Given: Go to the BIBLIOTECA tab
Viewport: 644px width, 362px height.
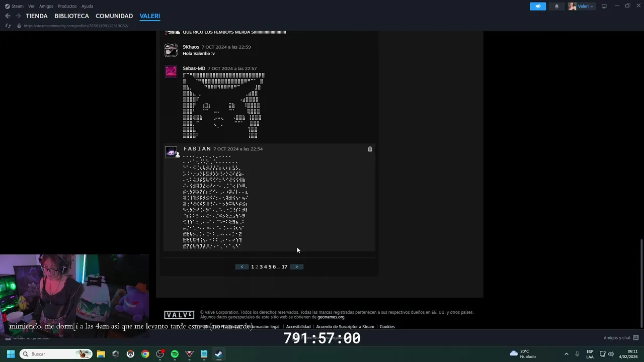Looking at the screenshot, I should [71, 16].
